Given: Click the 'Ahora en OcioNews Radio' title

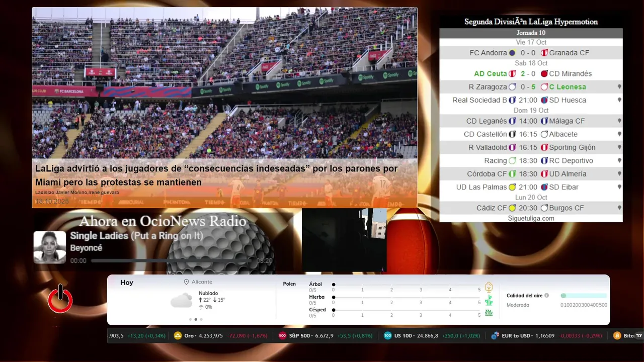Looking at the screenshot, I should pos(163,221).
